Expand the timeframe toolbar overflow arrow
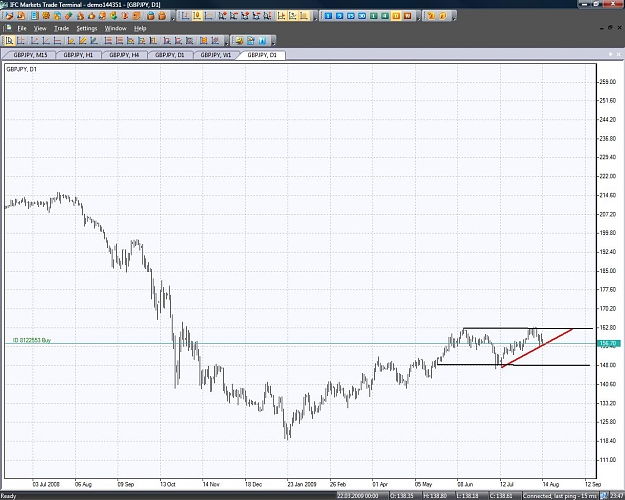625x500 pixels. pos(418,17)
